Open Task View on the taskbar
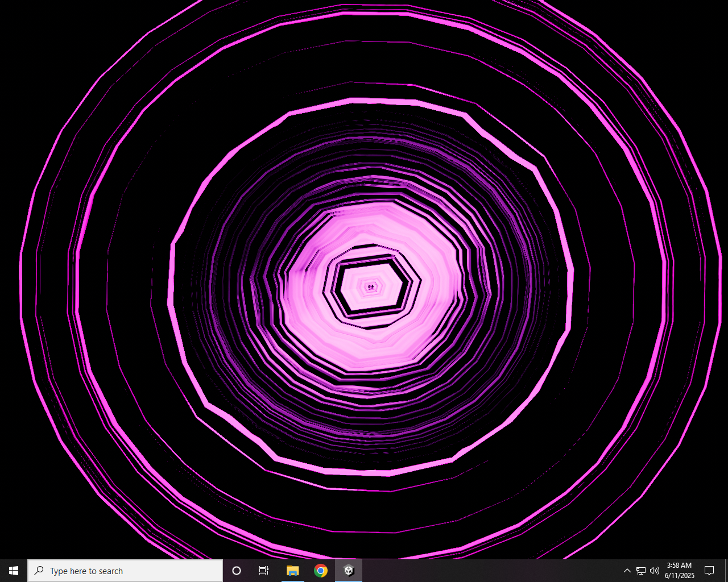 coord(264,571)
